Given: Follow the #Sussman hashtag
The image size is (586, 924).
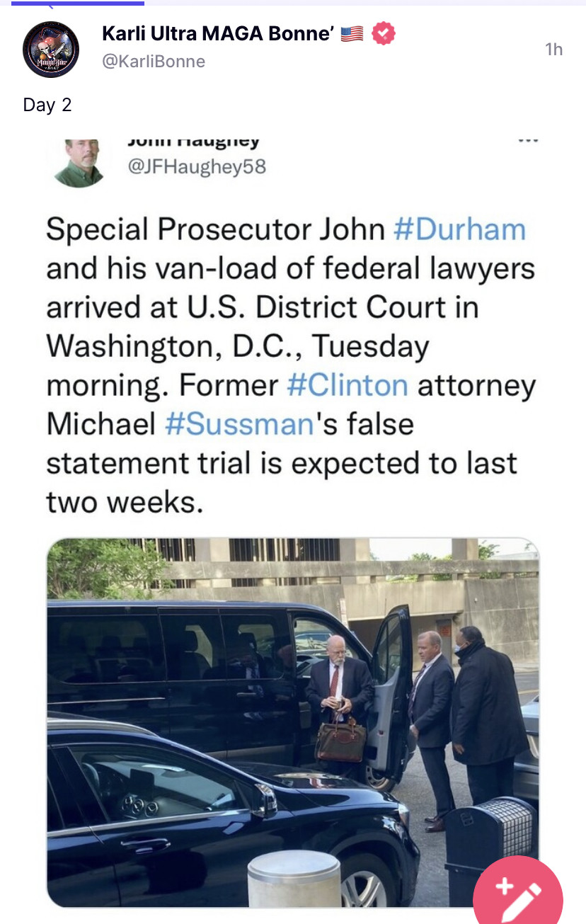Looking at the screenshot, I should click(x=239, y=424).
